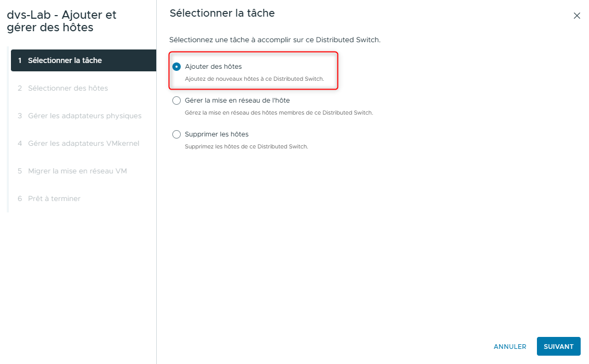Select the "Supprimer les hôtes" task
This screenshot has width=589, height=364.
pos(177,134)
